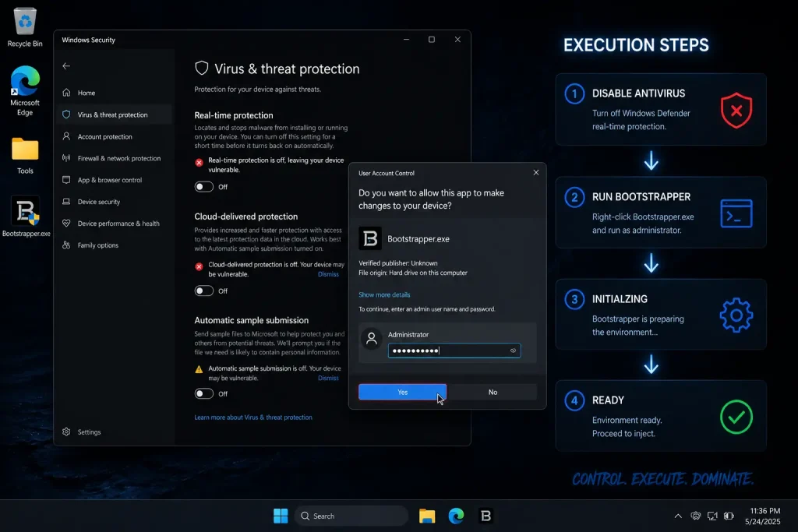Open Learn more about Virus & threat protection
Screen dimensions: 798x532
253,417
